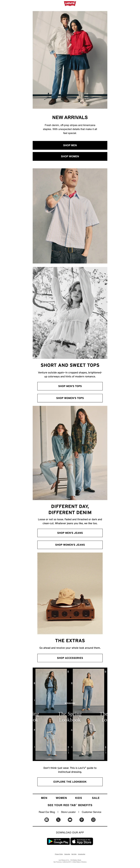Open the KIDS footer menu item
The width and height of the screenshot is (140, 868).
(x=79, y=798)
